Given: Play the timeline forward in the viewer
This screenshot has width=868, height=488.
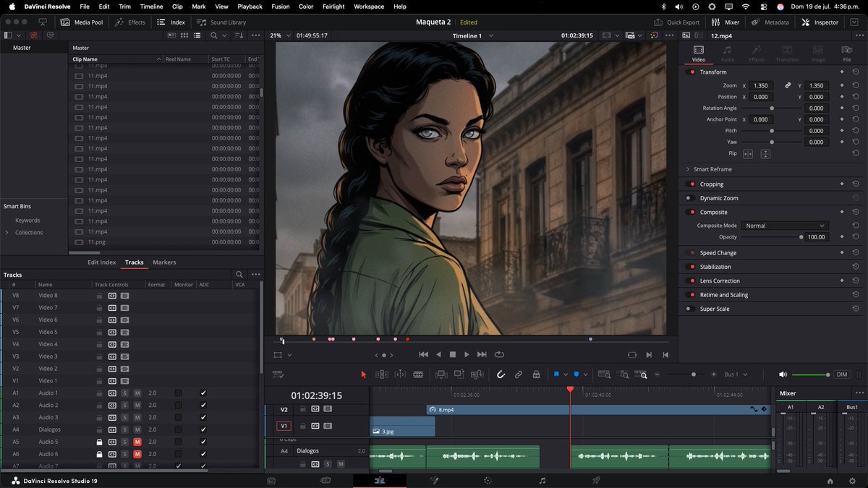Looking at the screenshot, I should coord(467,354).
